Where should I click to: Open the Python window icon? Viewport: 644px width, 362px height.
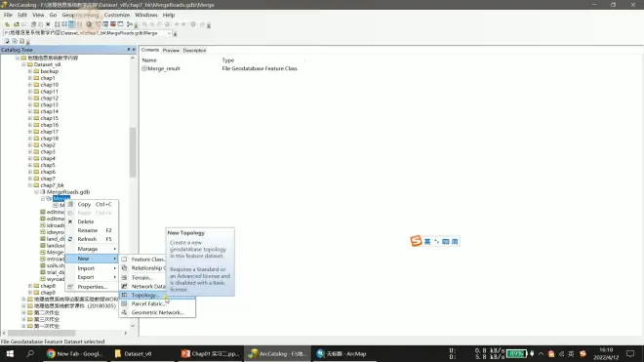(120, 24)
